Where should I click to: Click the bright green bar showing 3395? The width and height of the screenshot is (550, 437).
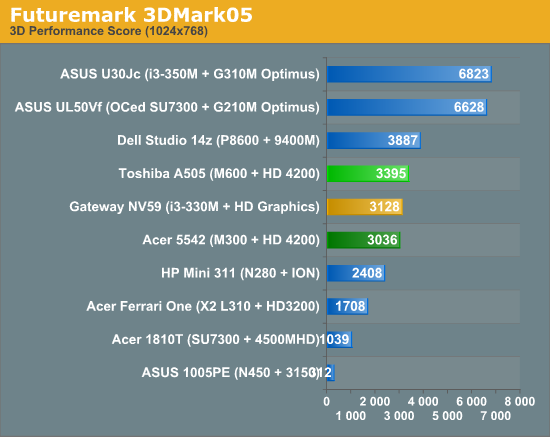(x=368, y=174)
